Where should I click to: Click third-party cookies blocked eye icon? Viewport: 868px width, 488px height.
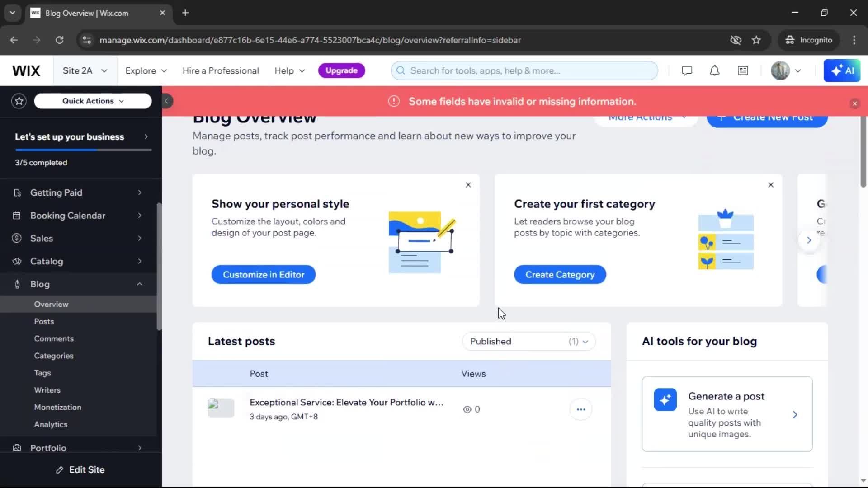pos(736,40)
